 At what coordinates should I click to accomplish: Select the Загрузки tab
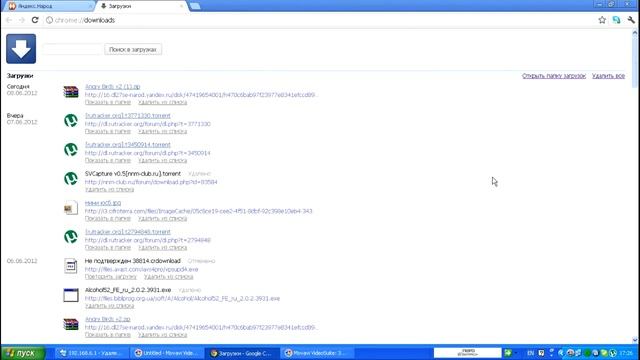(x=141, y=6)
